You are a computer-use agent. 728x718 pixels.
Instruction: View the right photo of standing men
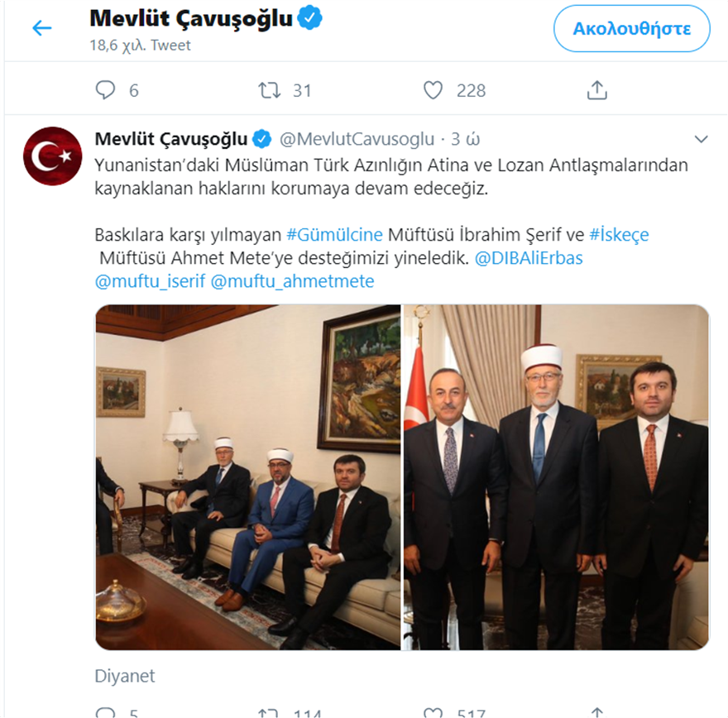pyautogui.click(x=556, y=477)
